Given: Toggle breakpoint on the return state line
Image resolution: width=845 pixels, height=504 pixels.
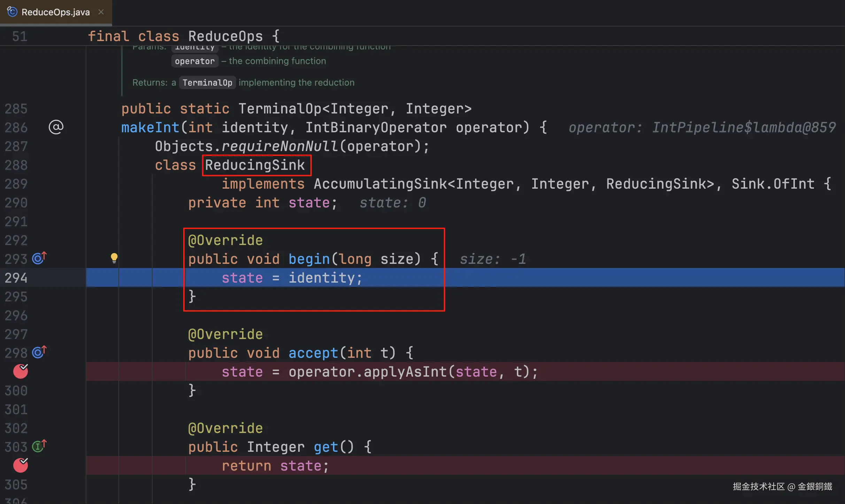Looking at the screenshot, I should pos(21,466).
